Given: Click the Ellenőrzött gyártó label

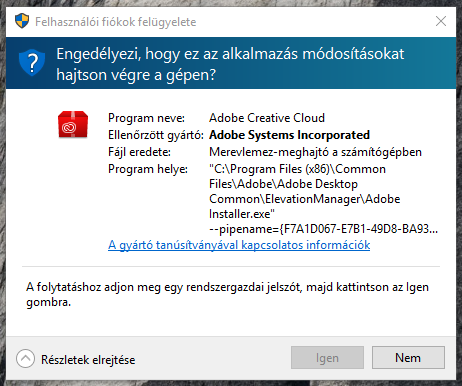Looking at the screenshot, I should [x=156, y=135].
